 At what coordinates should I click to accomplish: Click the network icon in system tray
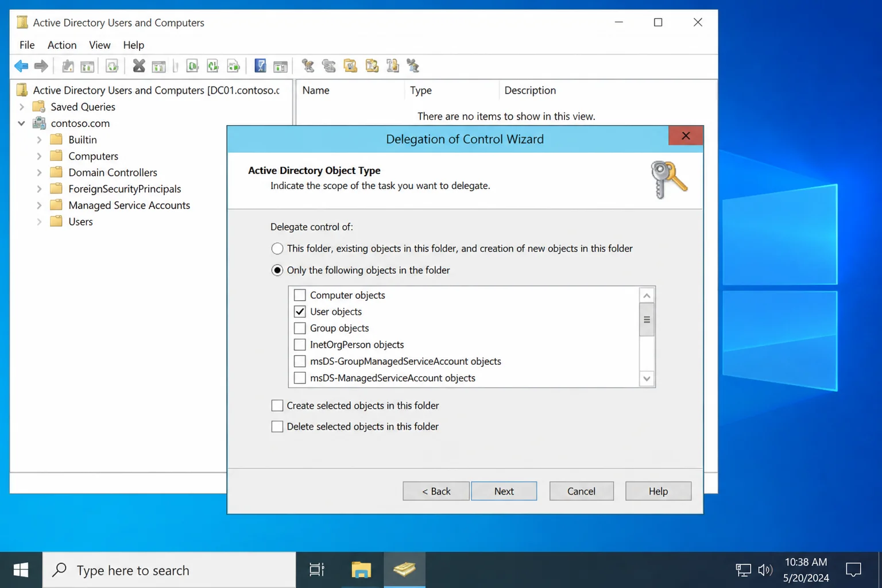[743, 570]
